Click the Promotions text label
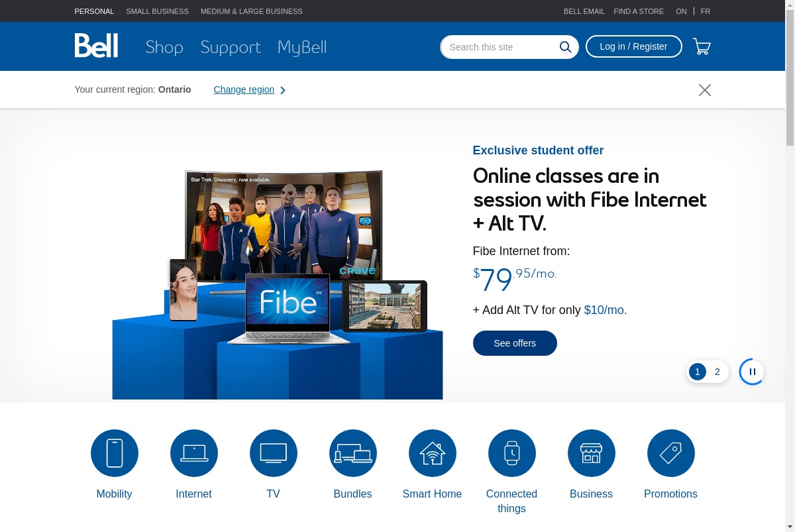Screen dimensions: 795x532 pos(670,494)
